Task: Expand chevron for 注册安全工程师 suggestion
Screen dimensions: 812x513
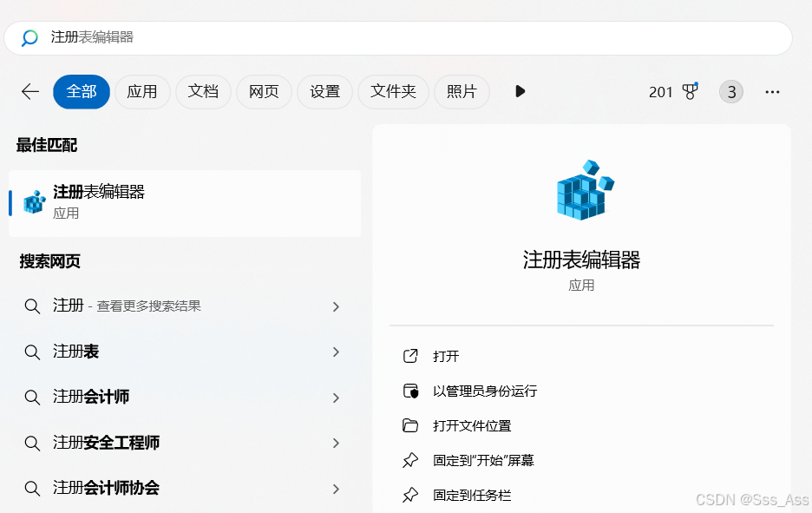Action: 336,444
